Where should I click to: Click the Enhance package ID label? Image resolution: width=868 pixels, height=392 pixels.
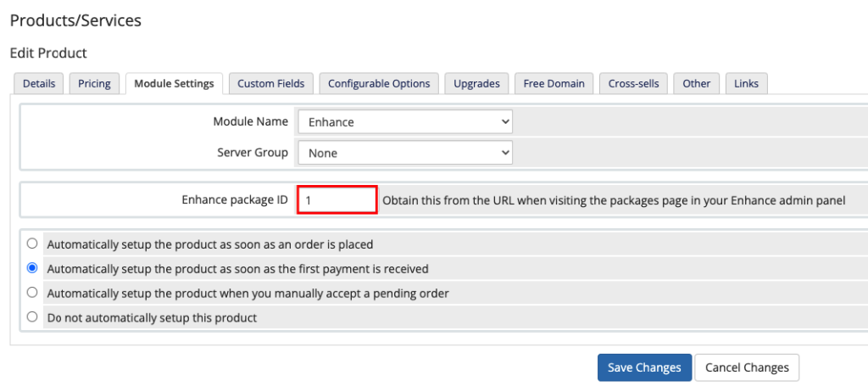(x=235, y=200)
